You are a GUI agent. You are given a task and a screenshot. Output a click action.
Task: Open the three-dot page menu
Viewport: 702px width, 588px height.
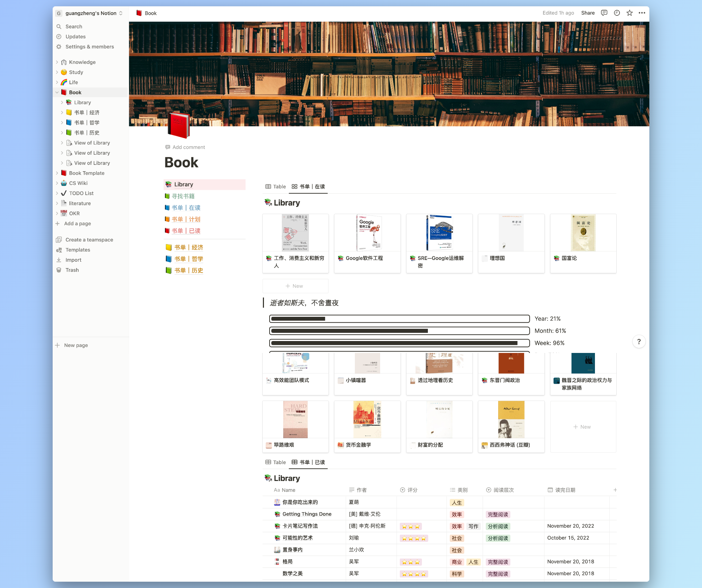pos(642,13)
